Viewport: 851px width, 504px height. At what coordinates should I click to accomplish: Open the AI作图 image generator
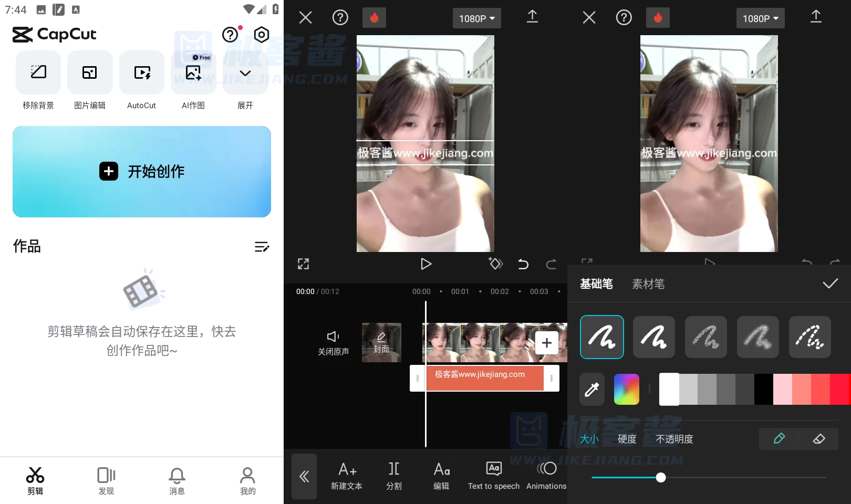(x=193, y=80)
